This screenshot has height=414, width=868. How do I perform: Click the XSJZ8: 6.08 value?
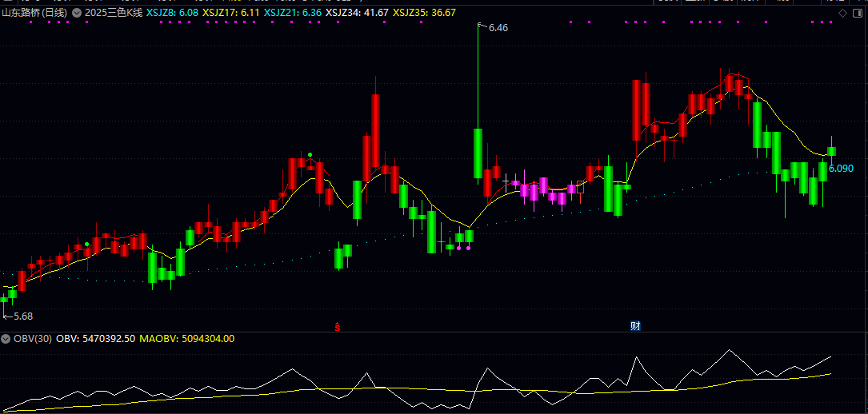pos(172,12)
